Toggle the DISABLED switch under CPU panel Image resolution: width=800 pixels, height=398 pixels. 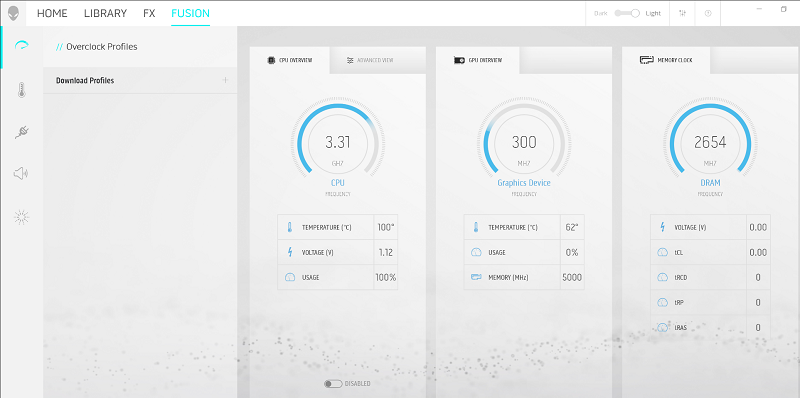click(x=333, y=384)
